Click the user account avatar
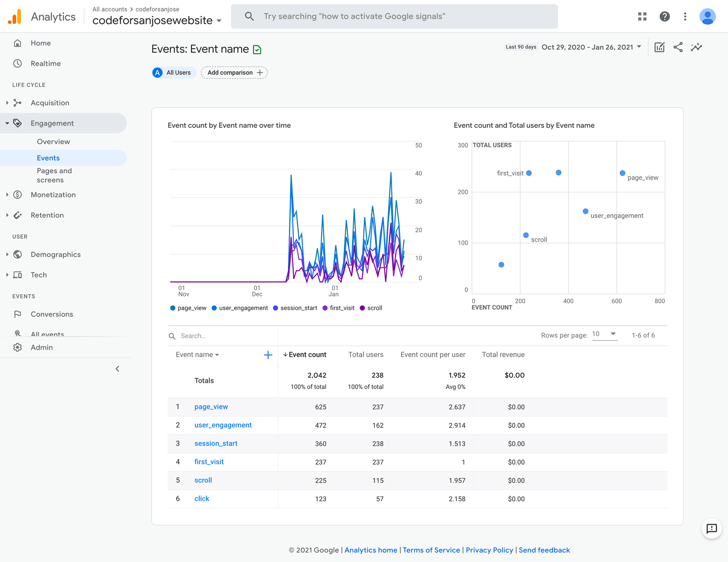Screen dimensions: 728x562 click(707, 17)
